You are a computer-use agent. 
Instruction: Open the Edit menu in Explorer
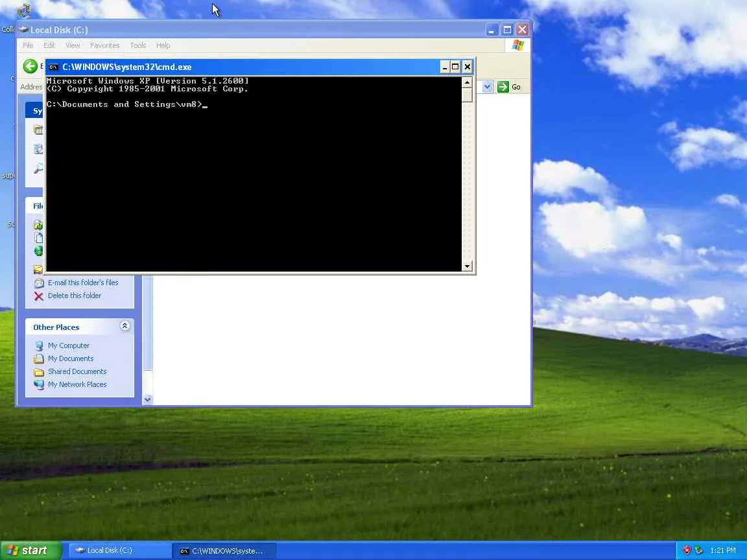(49, 45)
